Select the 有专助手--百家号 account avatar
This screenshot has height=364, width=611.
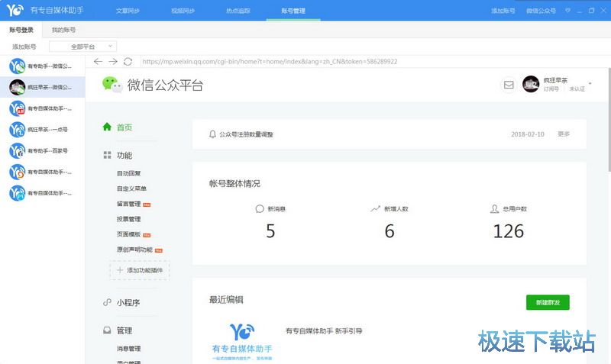[17, 150]
